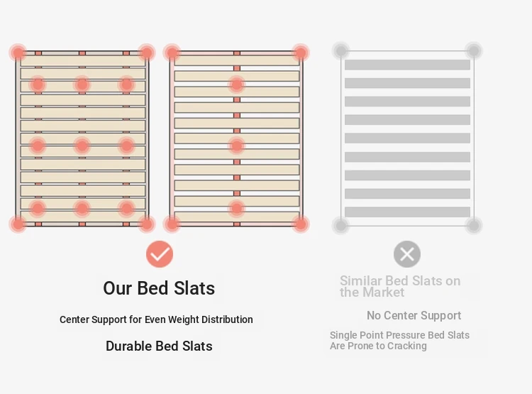532x394 pixels.
Task: Click the red checkmark circle icon
Action: pyautogui.click(x=160, y=254)
